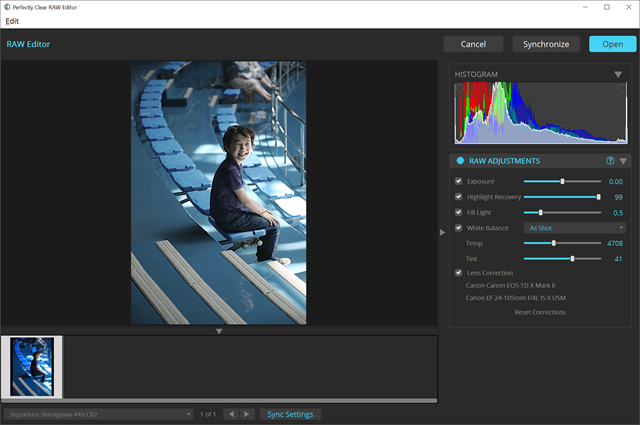Click the Perfectly Clear app icon in title bar
The height and width of the screenshot is (425, 640).
point(7,7)
